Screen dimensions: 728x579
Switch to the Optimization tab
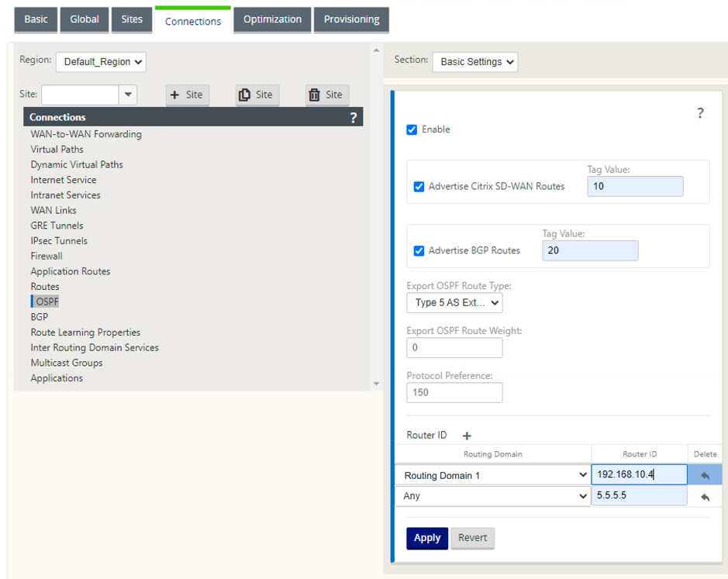(x=273, y=19)
